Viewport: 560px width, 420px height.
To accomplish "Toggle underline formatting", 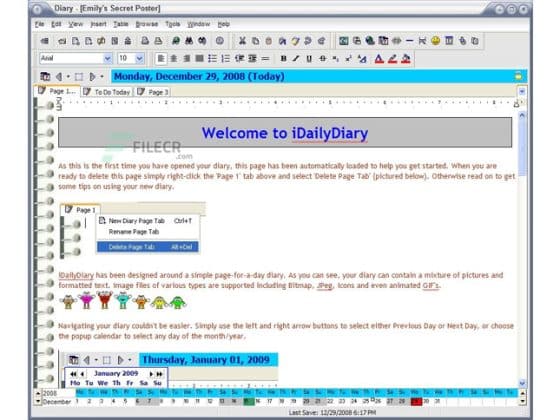I will [x=309, y=59].
